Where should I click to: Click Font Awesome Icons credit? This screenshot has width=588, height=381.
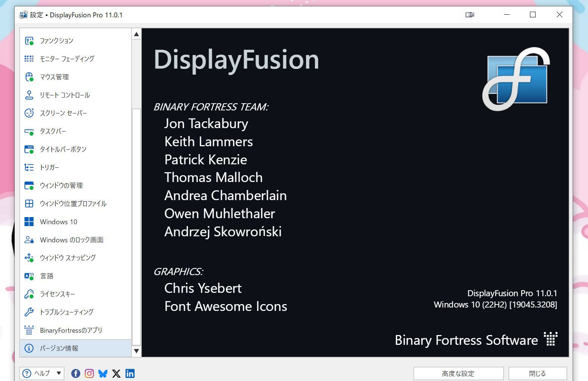click(226, 306)
